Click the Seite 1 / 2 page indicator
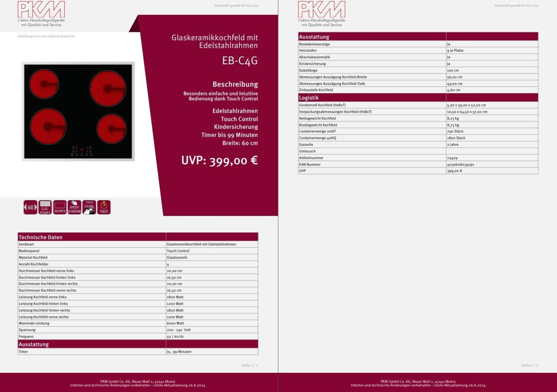Image resolution: width=557 pixels, height=392 pixels. coord(250,365)
